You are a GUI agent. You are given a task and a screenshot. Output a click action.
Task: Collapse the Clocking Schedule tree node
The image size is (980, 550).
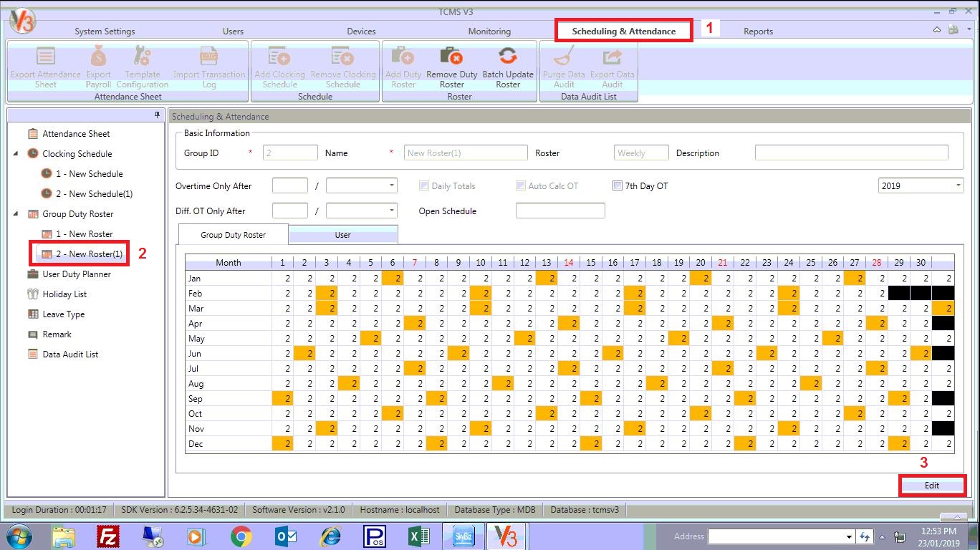click(x=16, y=154)
